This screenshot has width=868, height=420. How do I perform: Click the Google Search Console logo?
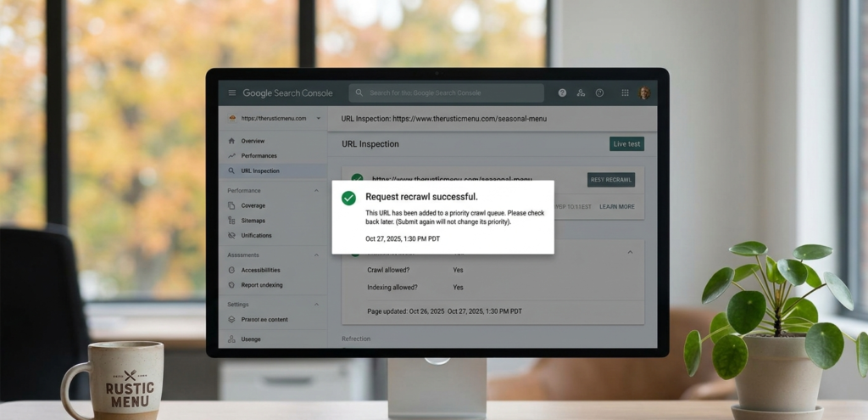click(x=288, y=93)
